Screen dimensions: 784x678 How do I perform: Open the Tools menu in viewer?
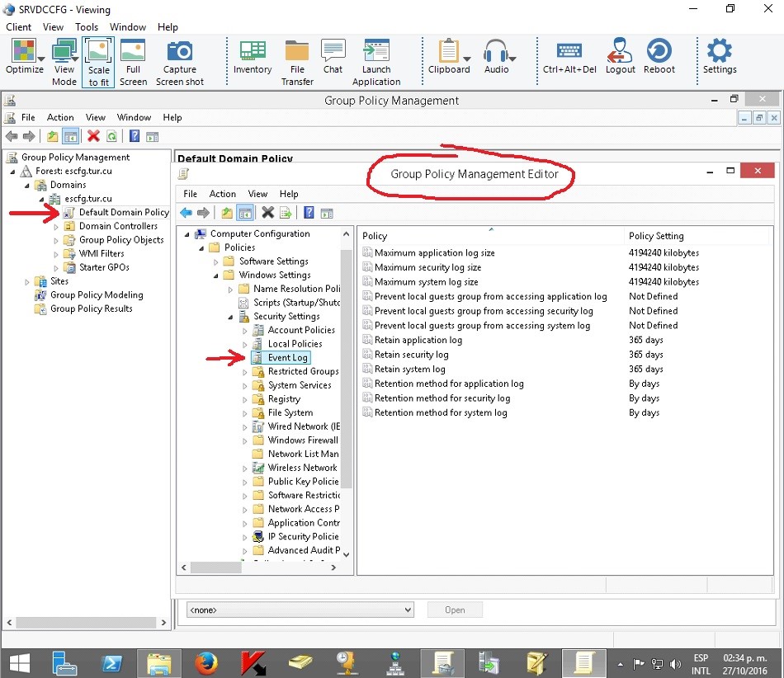pos(87,27)
